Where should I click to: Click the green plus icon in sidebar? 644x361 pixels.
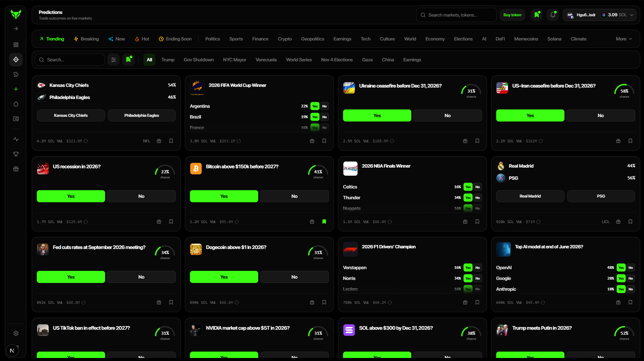[16, 89]
